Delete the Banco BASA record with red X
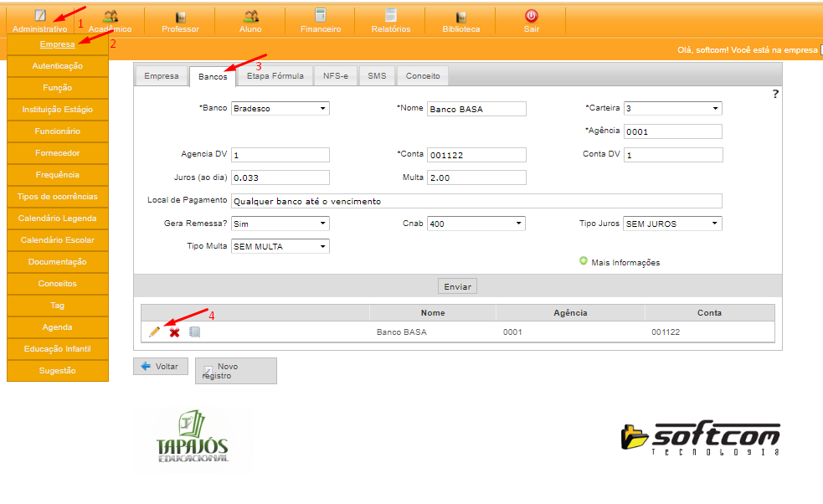This screenshot has width=823, height=504. (x=174, y=332)
